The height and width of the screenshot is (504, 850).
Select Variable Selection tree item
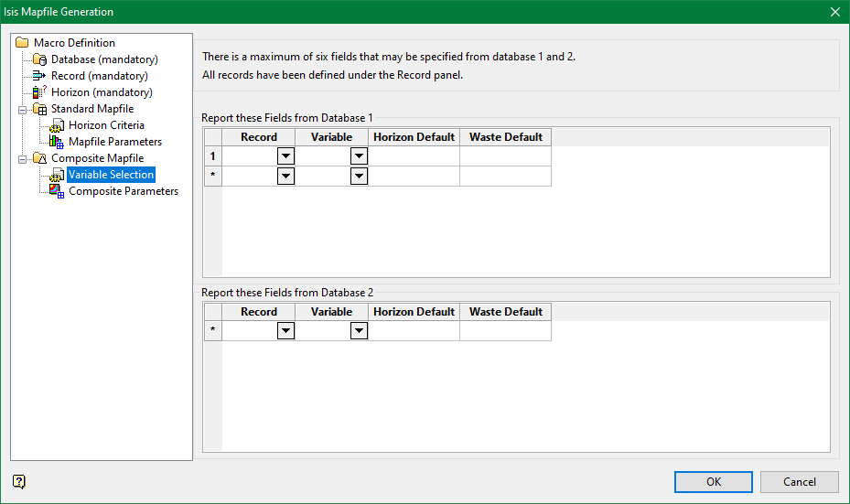tap(111, 175)
